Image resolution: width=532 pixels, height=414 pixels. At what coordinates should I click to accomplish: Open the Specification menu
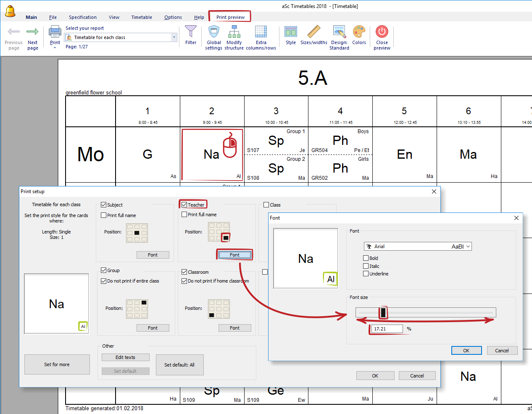(x=83, y=17)
